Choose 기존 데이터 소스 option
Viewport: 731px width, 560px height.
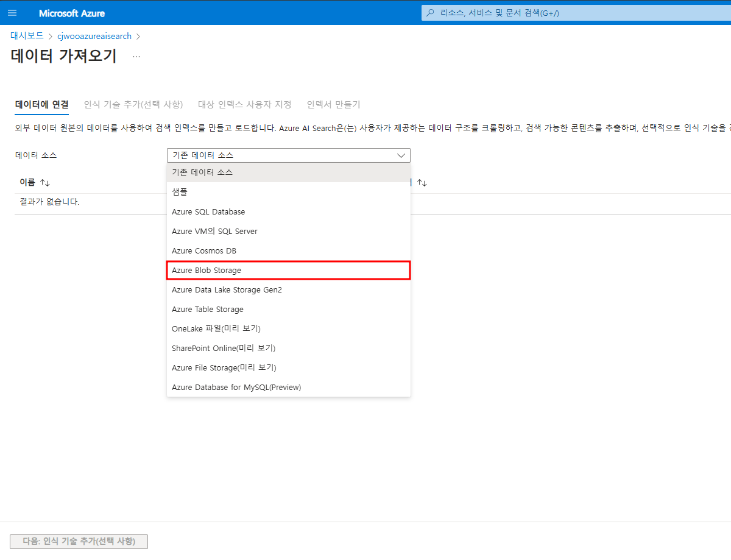coord(289,172)
